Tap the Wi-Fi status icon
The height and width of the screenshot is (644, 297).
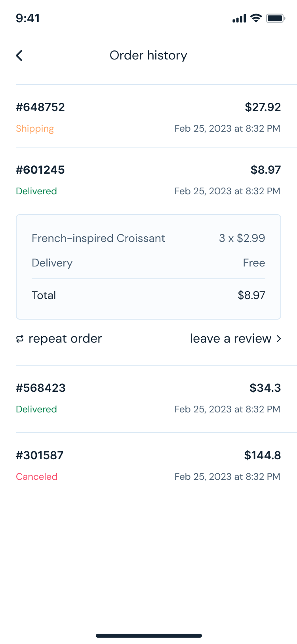[256, 18]
